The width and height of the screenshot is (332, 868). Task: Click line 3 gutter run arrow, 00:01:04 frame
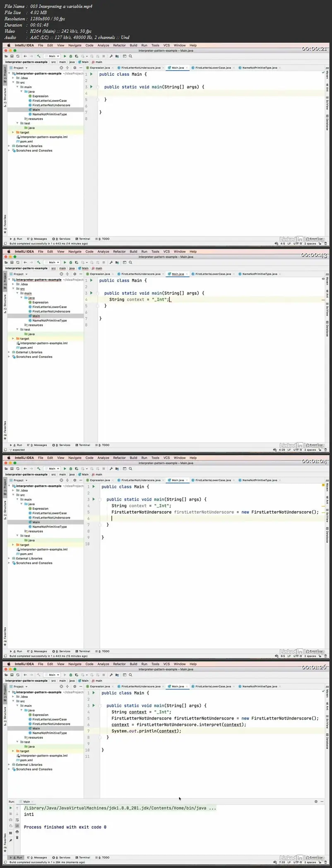(94, 499)
